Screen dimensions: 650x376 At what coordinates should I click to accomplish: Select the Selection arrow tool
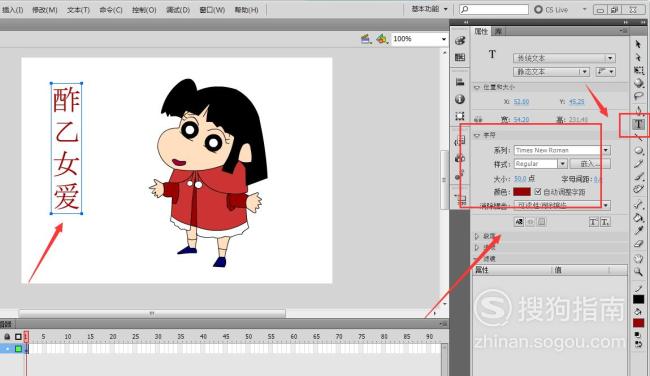click(x=638, y=44)
